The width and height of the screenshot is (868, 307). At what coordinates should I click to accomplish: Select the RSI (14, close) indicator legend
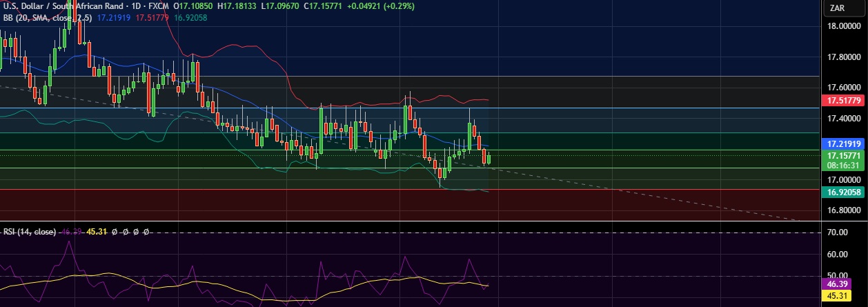[30, 232]
